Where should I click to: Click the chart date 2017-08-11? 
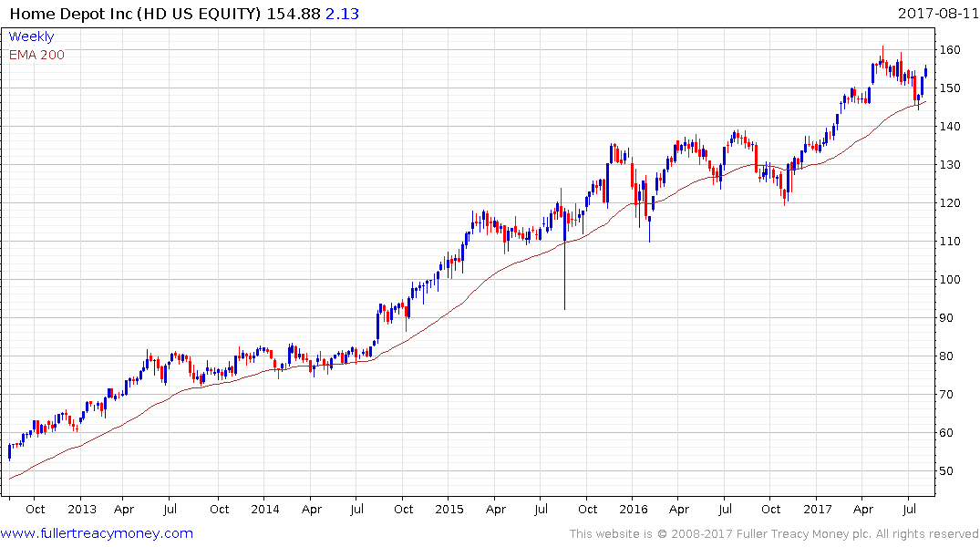coord(937,13)
